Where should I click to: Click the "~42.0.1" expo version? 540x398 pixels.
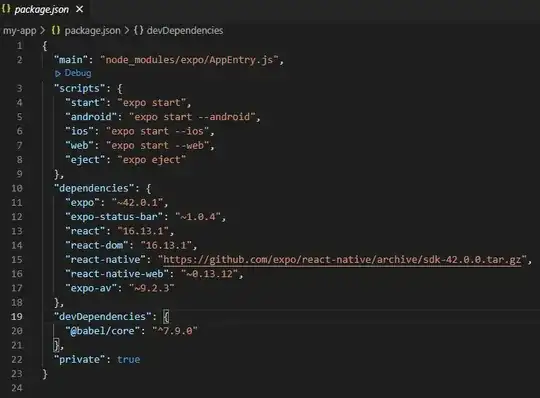point(137,202)
